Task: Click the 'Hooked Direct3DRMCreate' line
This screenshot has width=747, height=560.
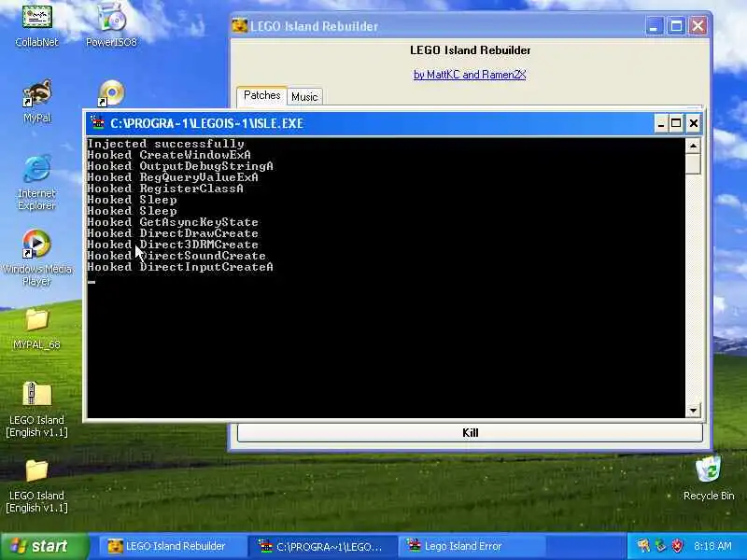Action: pos(173,245)
